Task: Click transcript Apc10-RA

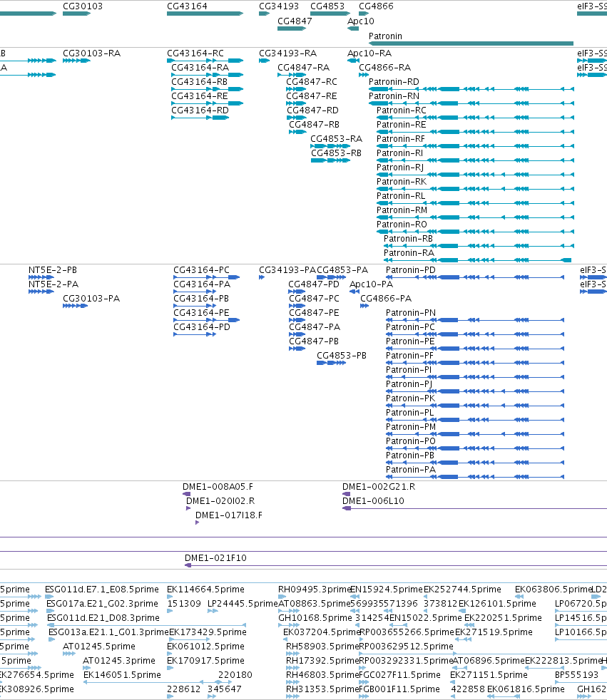Action: (x=369, y=53)
